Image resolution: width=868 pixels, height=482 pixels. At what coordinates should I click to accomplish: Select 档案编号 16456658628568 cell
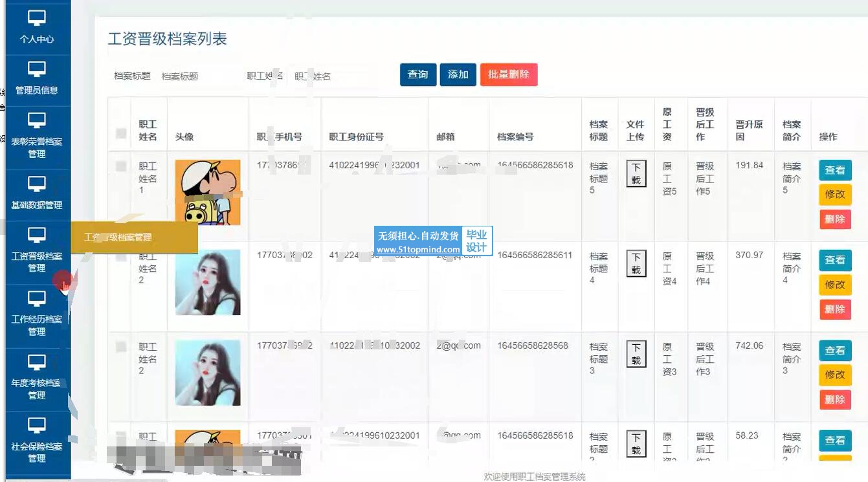(533, 346)
